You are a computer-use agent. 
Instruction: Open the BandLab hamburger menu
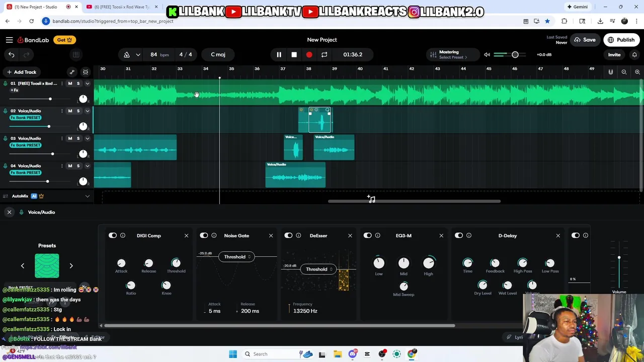[x=9, y=40]
